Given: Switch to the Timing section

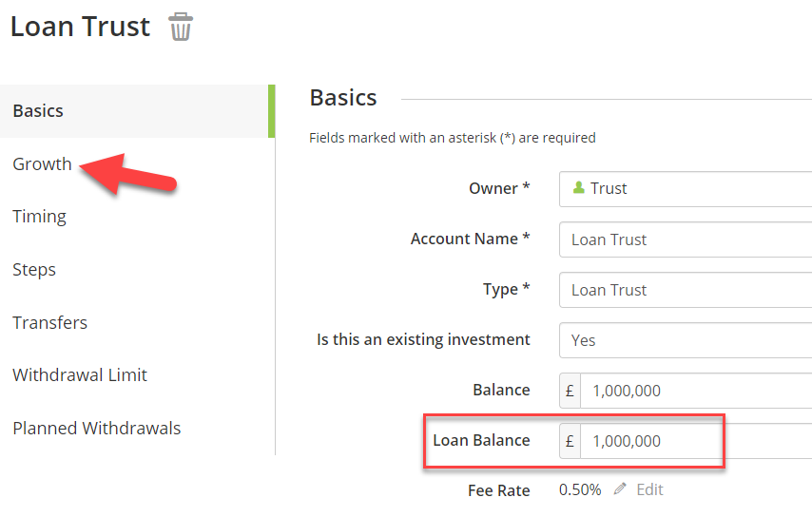Looking at the screenshot, I should [x=39, y=217].
